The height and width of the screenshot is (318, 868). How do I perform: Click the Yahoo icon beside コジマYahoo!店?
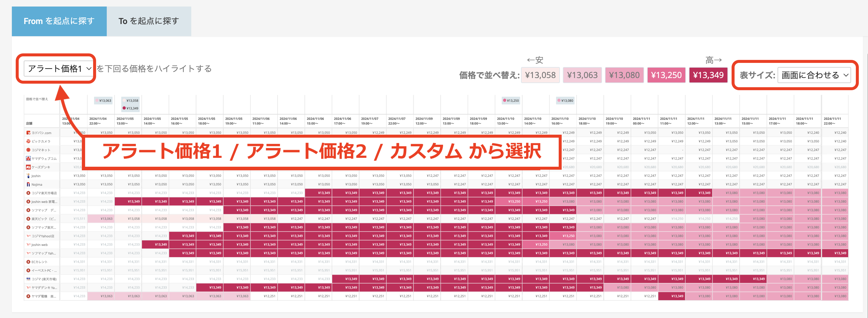(x=28, y=236)
